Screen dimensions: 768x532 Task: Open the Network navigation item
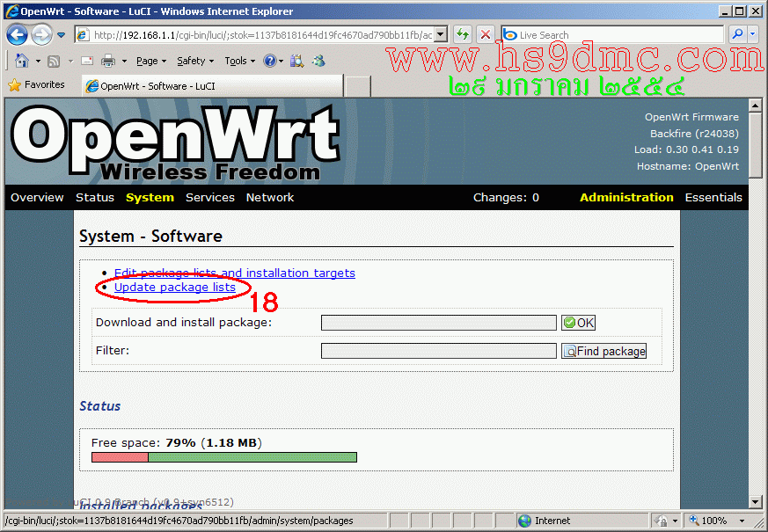pos(270,197)
